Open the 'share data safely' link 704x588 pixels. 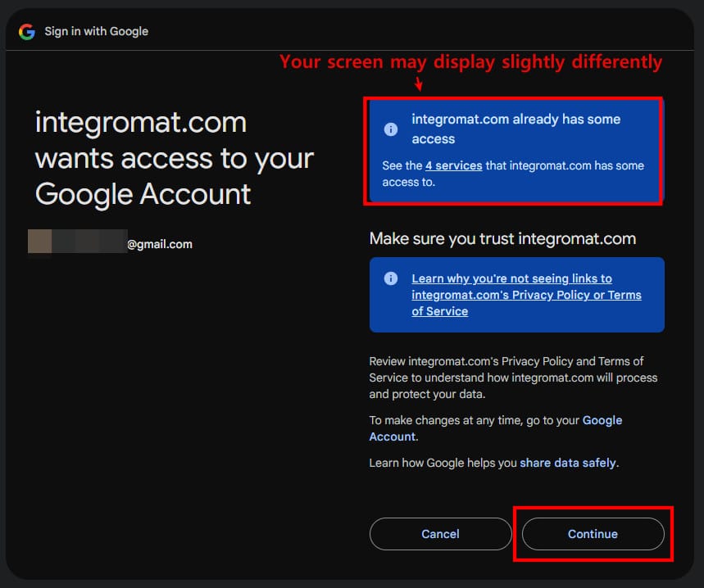coord(567,463)
